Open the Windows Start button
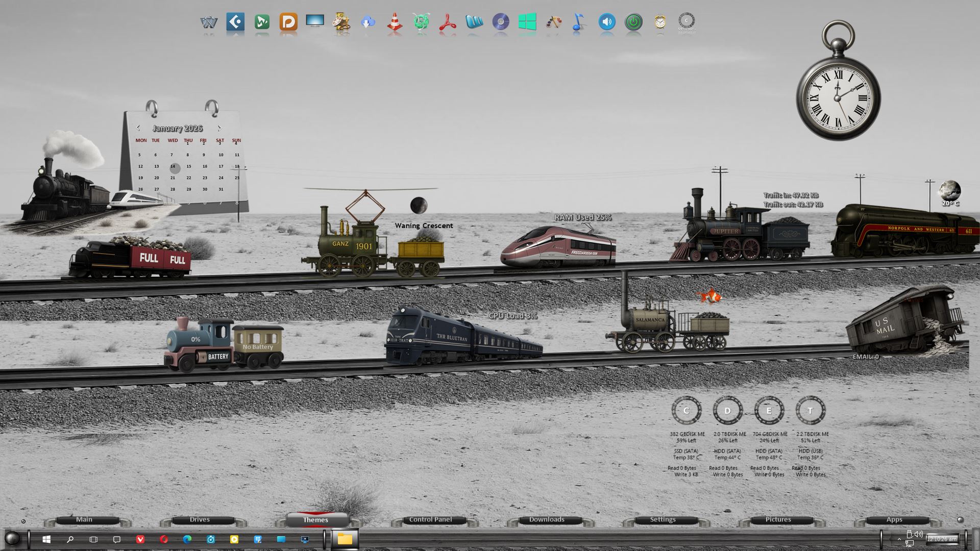 click(46, 539)
